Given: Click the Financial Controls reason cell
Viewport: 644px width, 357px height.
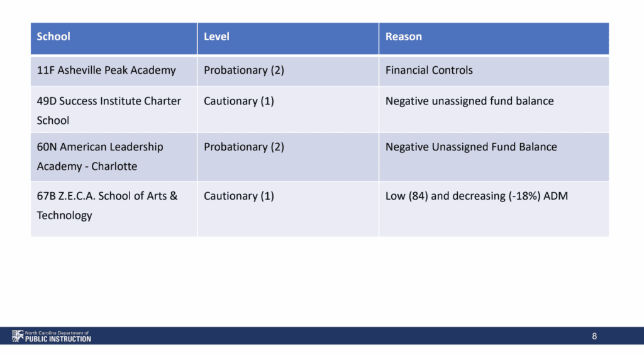Looking at the screenshot, I should (x=429, y=71).
